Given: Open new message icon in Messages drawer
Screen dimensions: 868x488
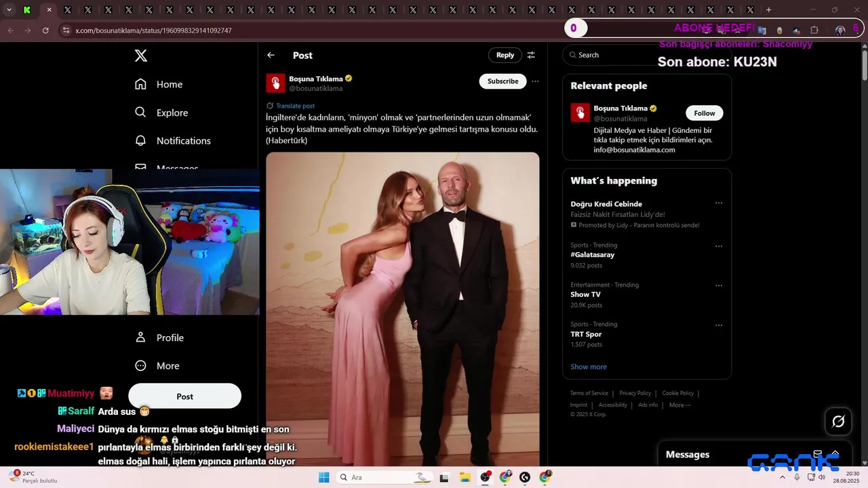Looking at the screenshot, I should coord(818,454).
